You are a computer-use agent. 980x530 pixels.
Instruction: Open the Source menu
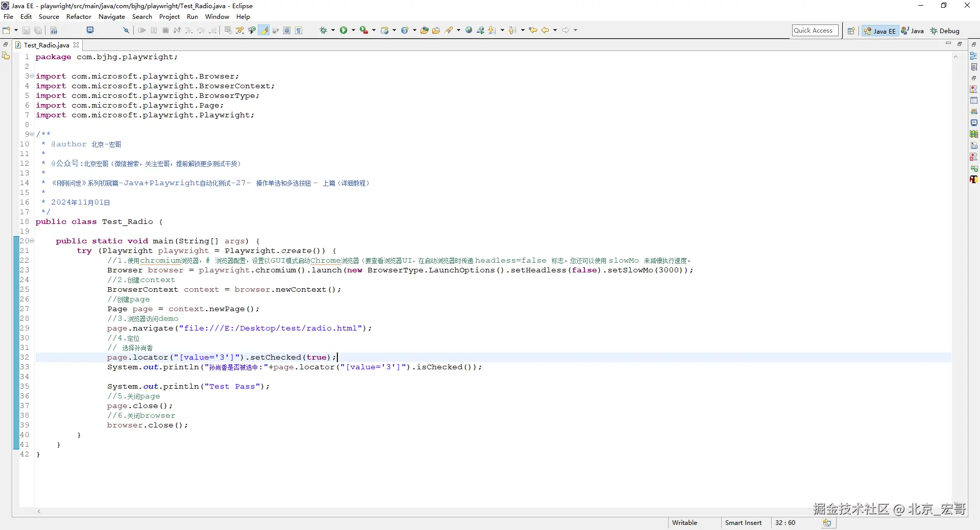[49, 16]
